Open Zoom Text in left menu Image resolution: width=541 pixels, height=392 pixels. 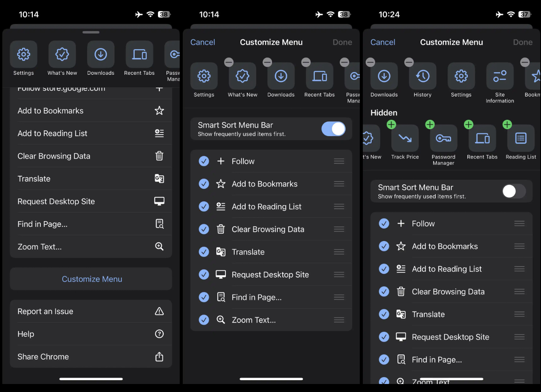point(91,247)
